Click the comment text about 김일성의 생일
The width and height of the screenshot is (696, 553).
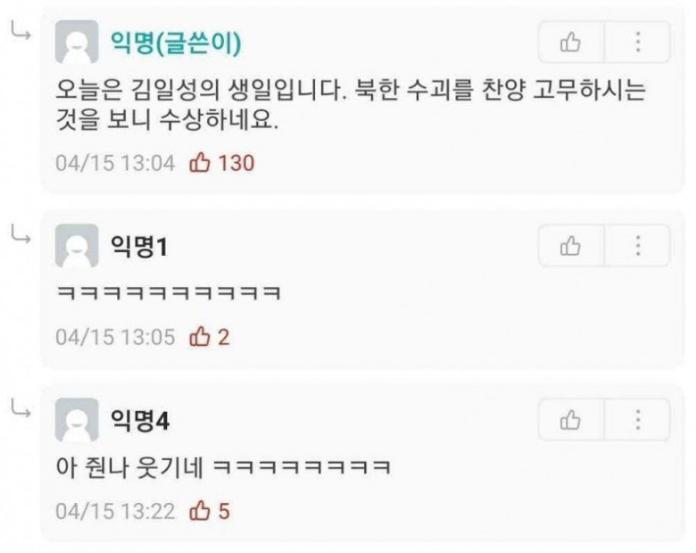(351, 105)
